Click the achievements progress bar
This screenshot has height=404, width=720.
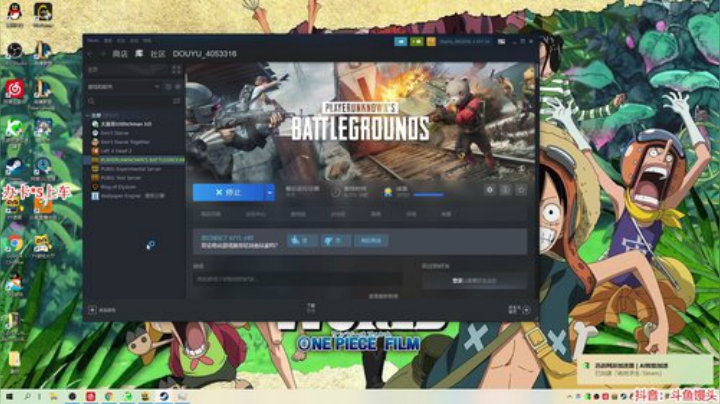click(429, 195)
